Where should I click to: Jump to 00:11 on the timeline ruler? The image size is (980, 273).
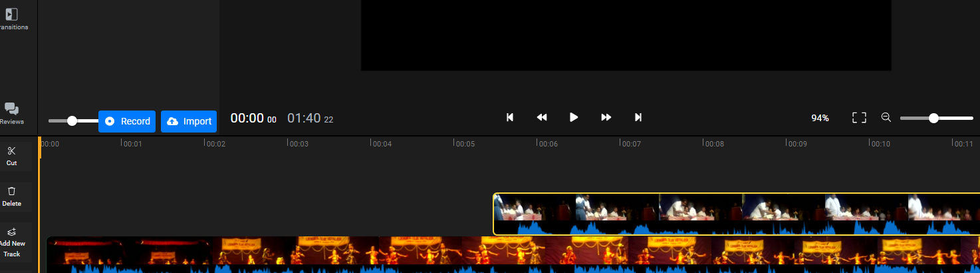point(963,143)
